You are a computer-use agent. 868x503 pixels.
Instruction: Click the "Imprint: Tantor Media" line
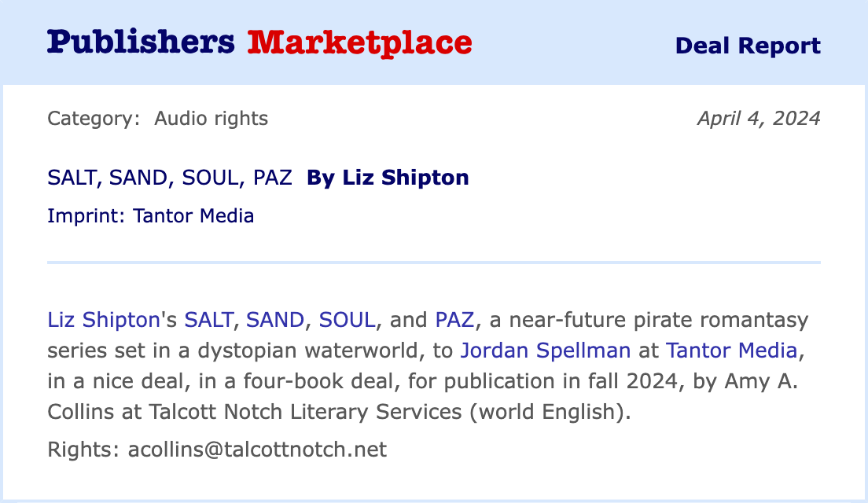point(150,215)
